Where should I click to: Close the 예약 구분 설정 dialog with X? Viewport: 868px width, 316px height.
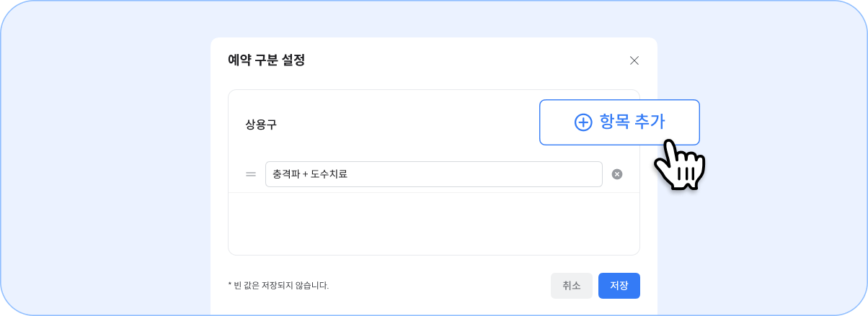coord(634,60)
